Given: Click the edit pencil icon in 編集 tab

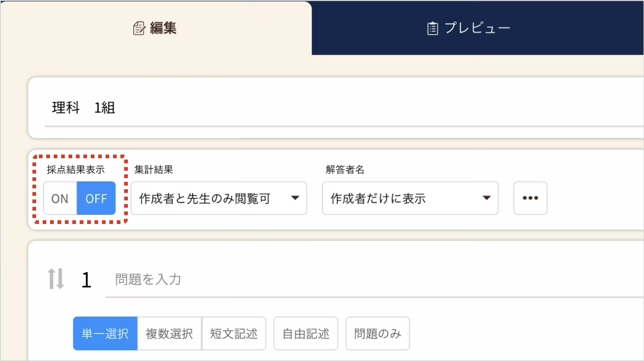Looking at the screenshot, I should 139,29.
